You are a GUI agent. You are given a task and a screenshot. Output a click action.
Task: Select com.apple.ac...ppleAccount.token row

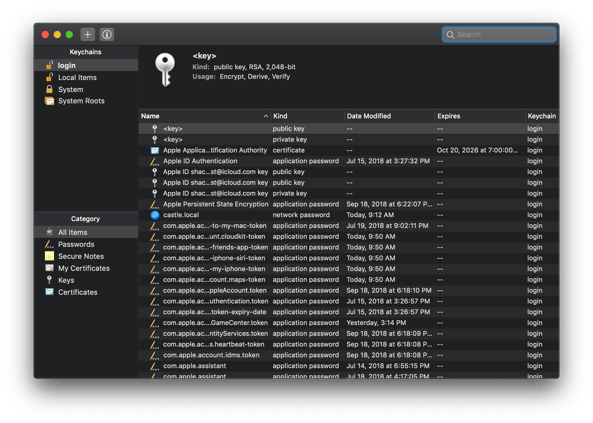pos(349,291)
